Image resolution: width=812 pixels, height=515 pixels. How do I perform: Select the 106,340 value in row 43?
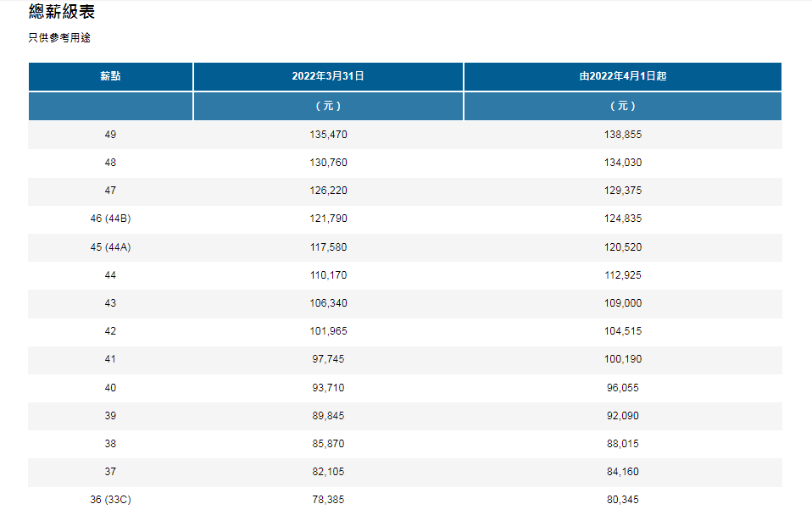[328, 303]
